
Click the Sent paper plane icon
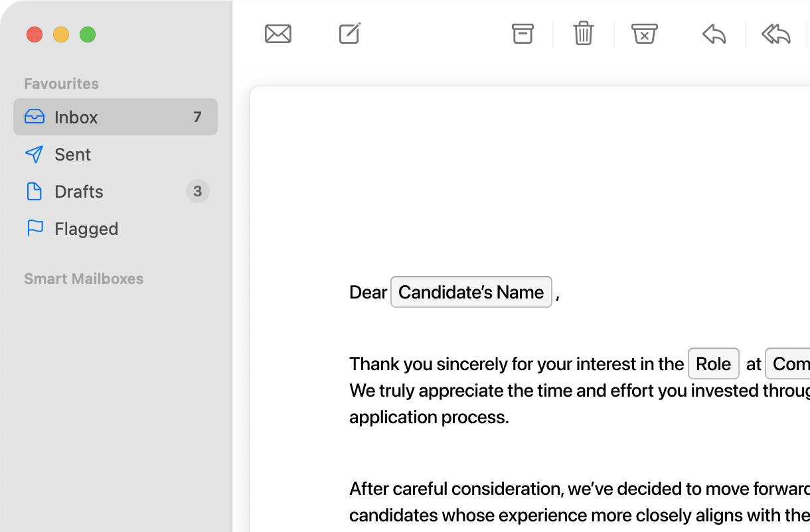pyautogui.click(x=34, y=154)
